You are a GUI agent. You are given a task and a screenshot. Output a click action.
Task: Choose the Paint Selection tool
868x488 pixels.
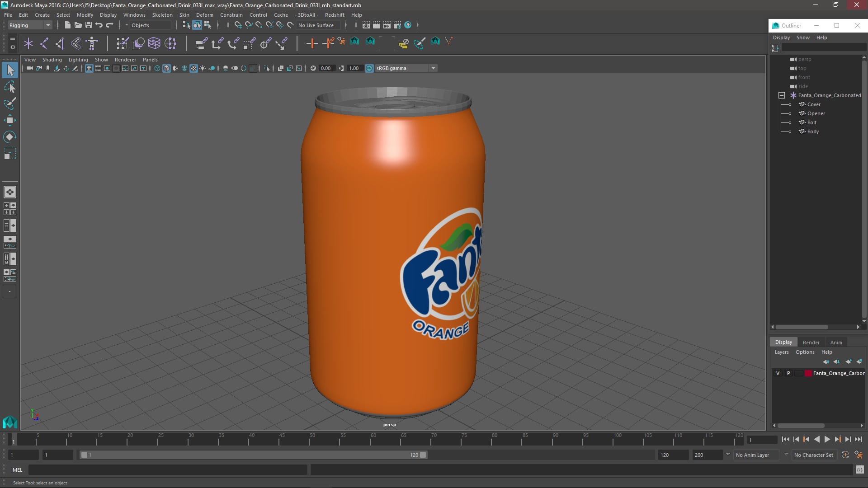(x=10, y=103)
